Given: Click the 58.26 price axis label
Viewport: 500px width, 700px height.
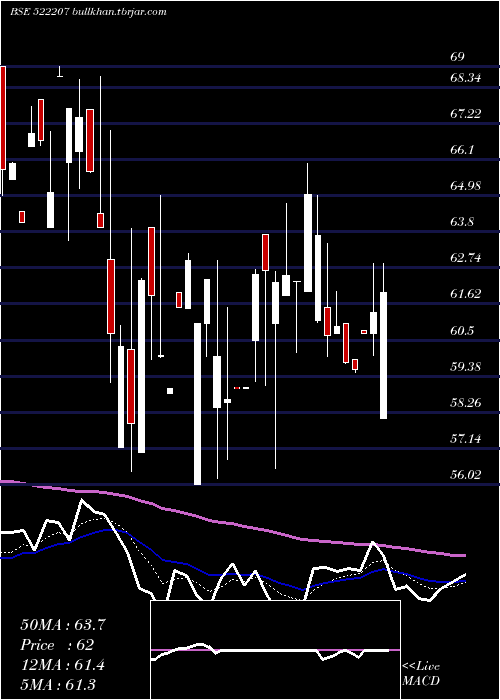Looking at the screenshot, I should [x=466, y=403].
